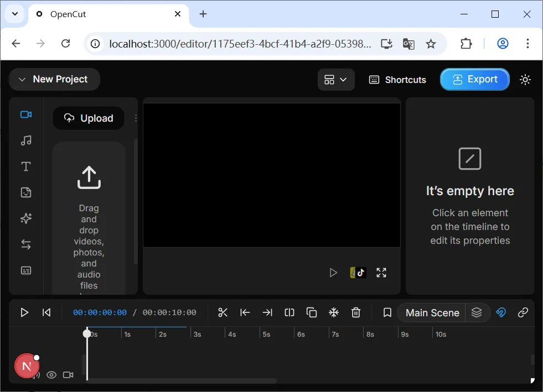543x392 pixels.
Task: Open the scenes layers dropdown beside Main Scene
Action: [x=477, y=312]
